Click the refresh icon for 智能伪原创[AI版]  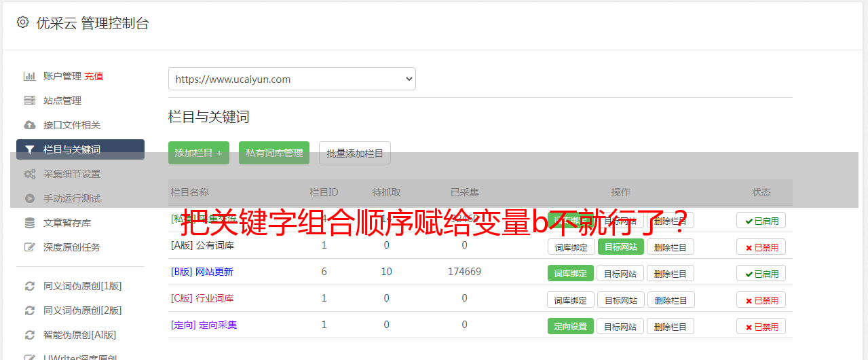click(x=29, y=335)
